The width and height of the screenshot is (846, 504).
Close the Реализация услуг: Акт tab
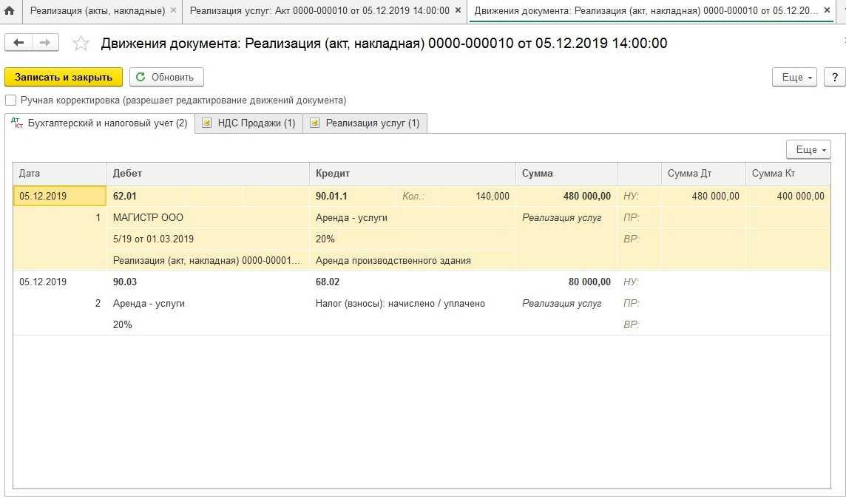458,11
